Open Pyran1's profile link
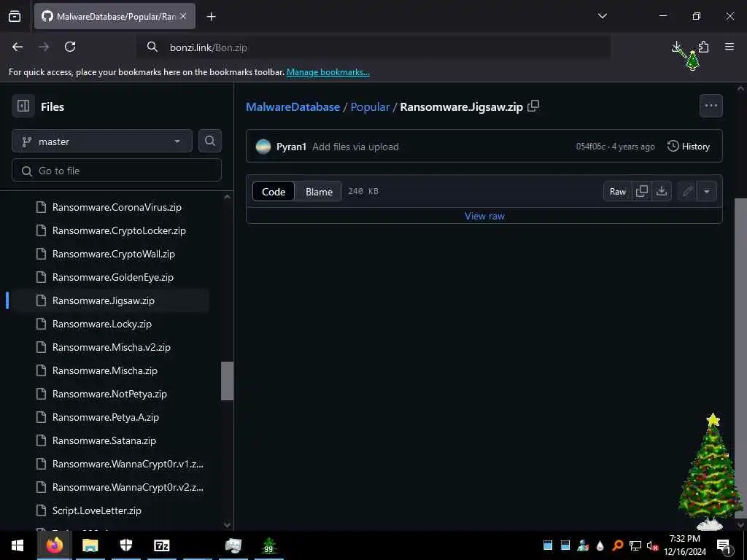 [291, 147]
